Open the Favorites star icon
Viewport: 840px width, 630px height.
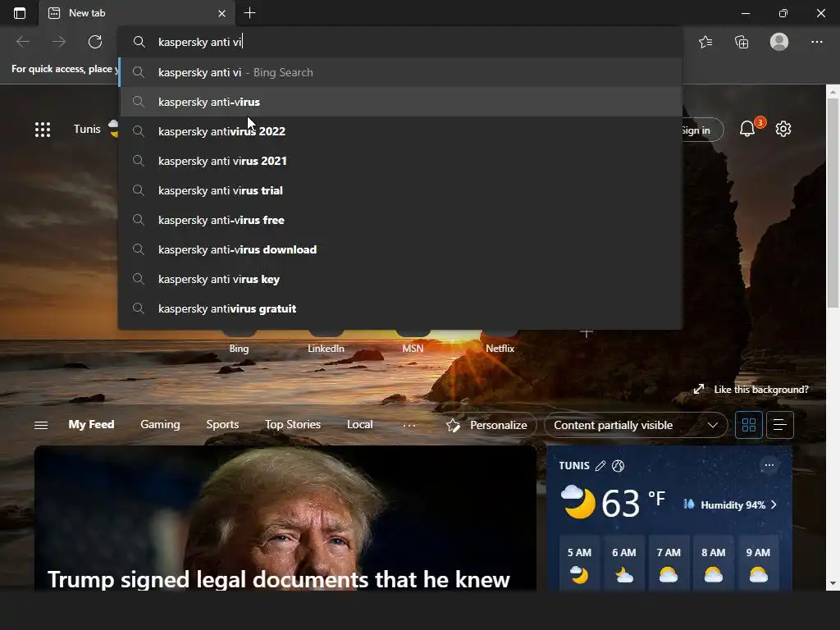[x=705, y=42]
